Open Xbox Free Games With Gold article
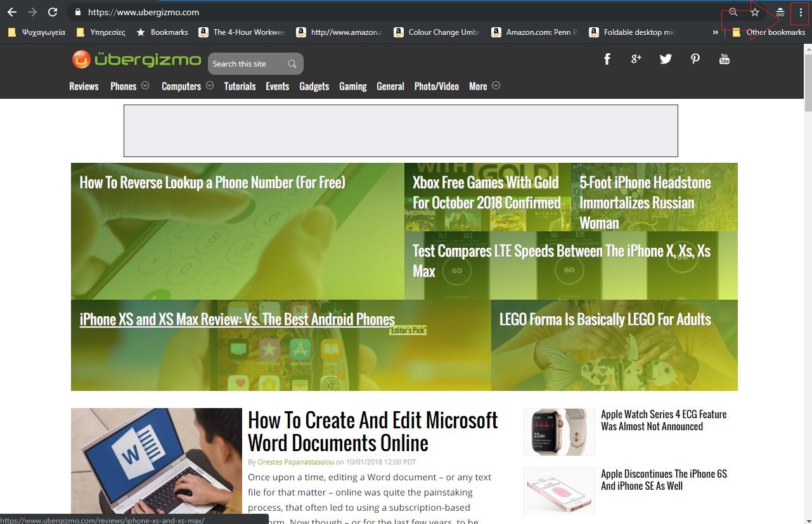The image size is (812, 524). tap(487, 193)
